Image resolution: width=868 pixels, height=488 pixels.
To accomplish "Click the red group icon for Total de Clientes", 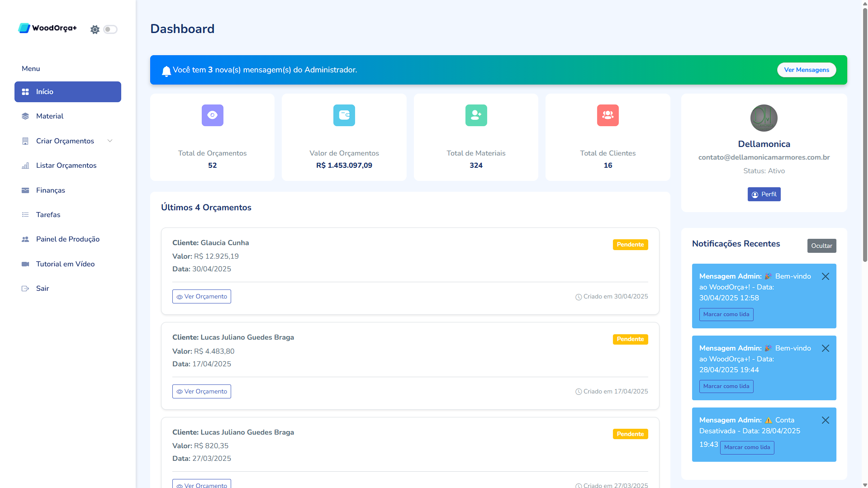I will 607,115.
